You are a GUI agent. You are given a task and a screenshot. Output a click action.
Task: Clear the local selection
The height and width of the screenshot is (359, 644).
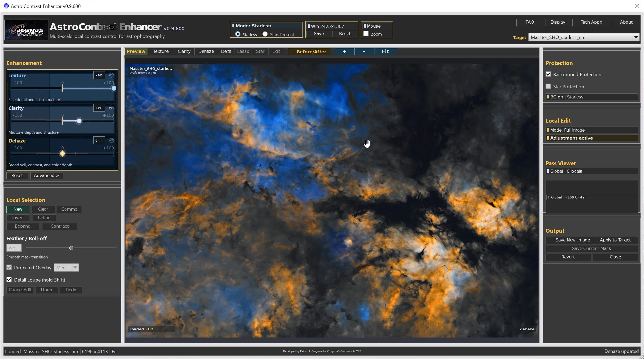pos(43,209)
